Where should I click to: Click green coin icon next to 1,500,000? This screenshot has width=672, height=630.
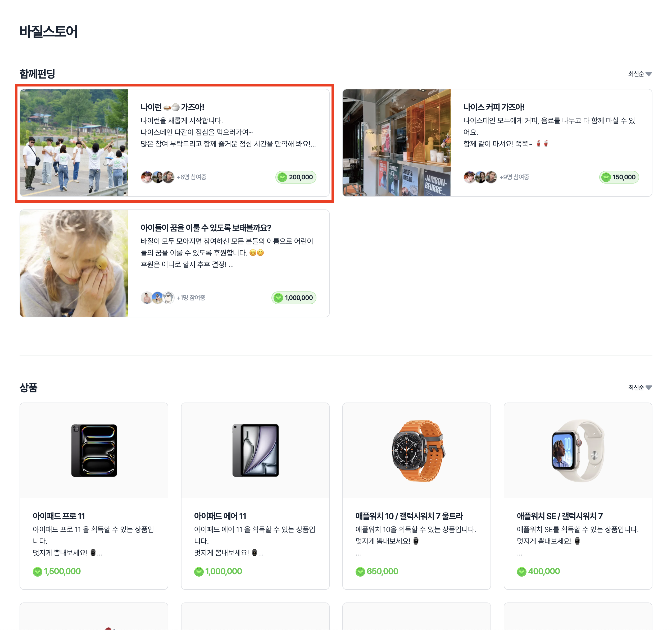pyautogui.click(x=37, y=572)
